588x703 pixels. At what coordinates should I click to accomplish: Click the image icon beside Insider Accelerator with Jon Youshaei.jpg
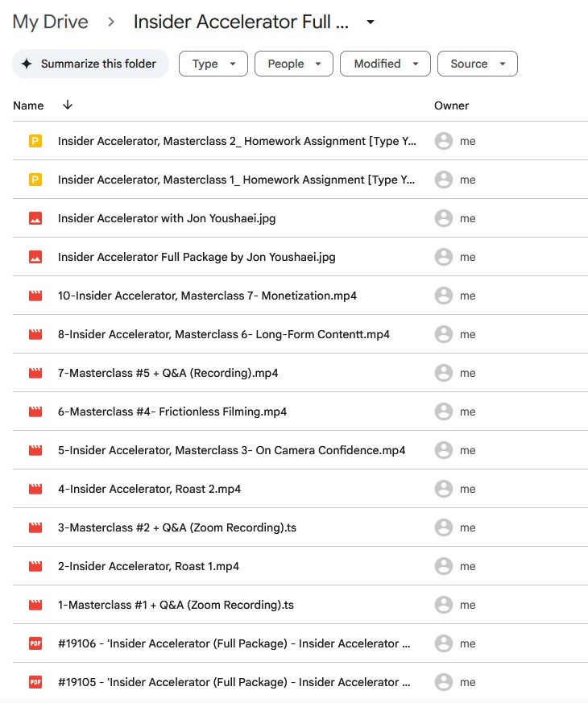(x=35, y=218)
